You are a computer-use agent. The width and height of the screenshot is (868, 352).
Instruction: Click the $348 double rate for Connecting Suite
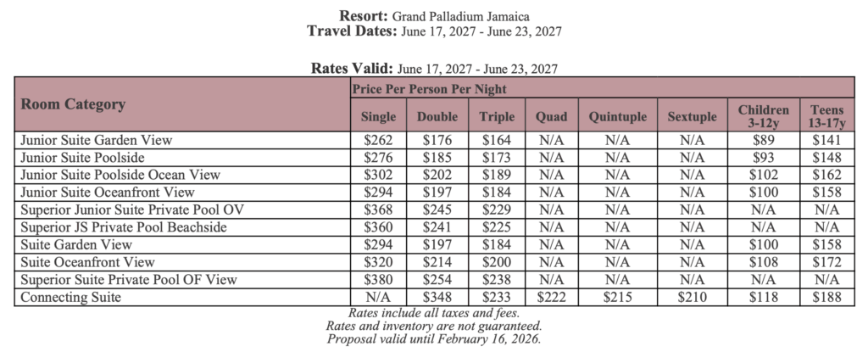pos(437,297)
